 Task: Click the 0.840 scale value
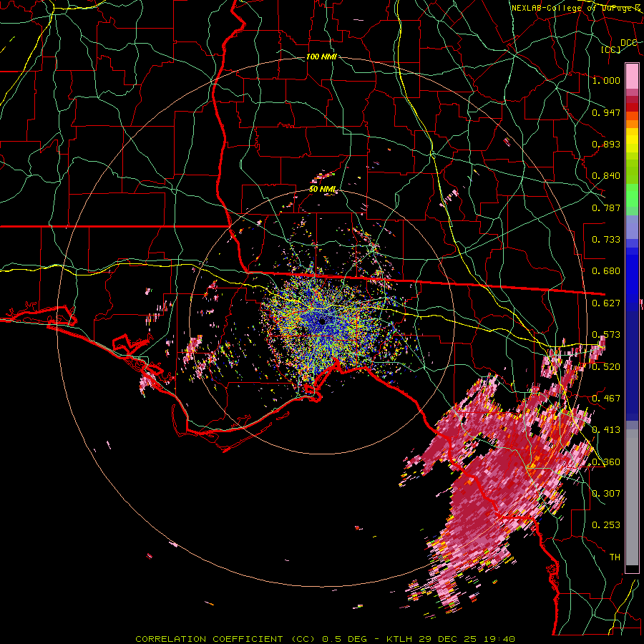(606, 176)
